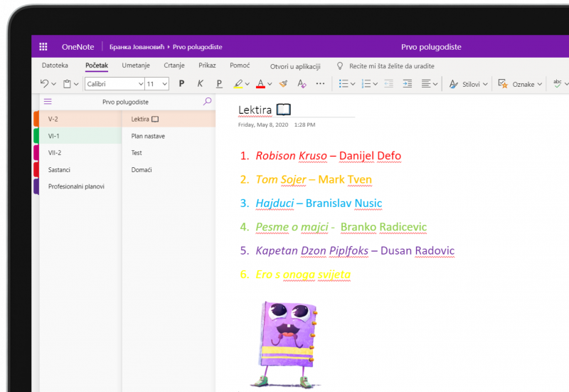
Task: Switch to the Pomoć tab
Action: coord(240,65)
